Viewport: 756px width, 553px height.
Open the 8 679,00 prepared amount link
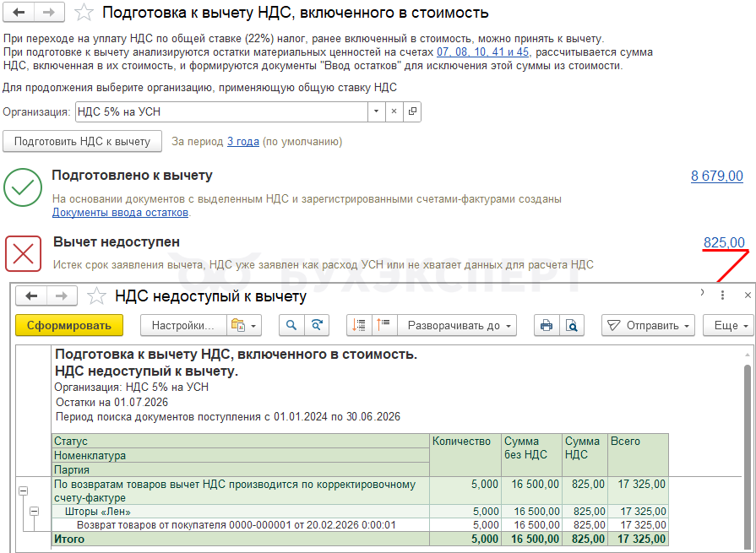point(717,176)
